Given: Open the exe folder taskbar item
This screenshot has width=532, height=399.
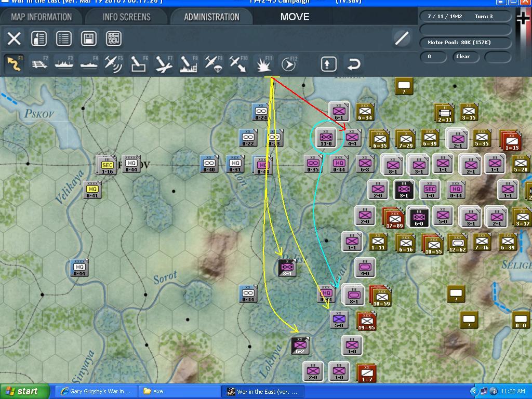Looking at the screenshot, I should point(179,391).
